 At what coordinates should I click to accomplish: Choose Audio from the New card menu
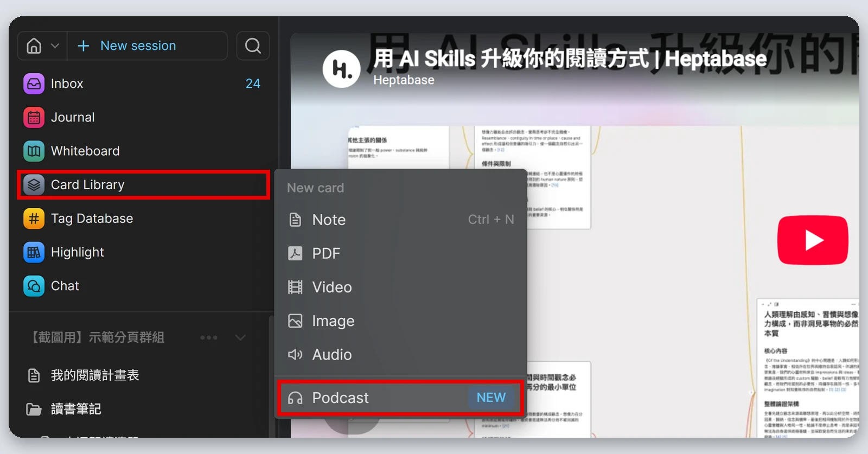pos(400,355)
